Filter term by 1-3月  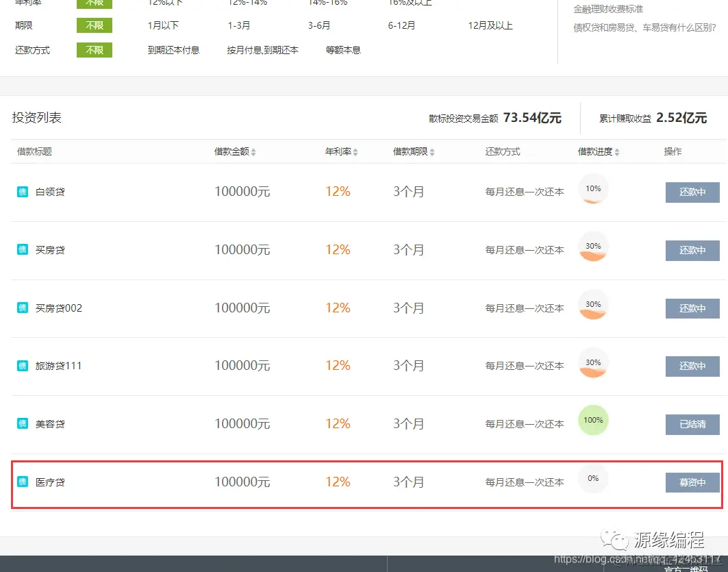coord(238,25)
